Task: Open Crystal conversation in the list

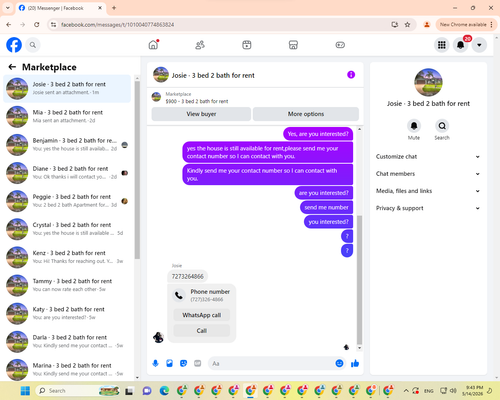Action: click(x=67, y=229)
